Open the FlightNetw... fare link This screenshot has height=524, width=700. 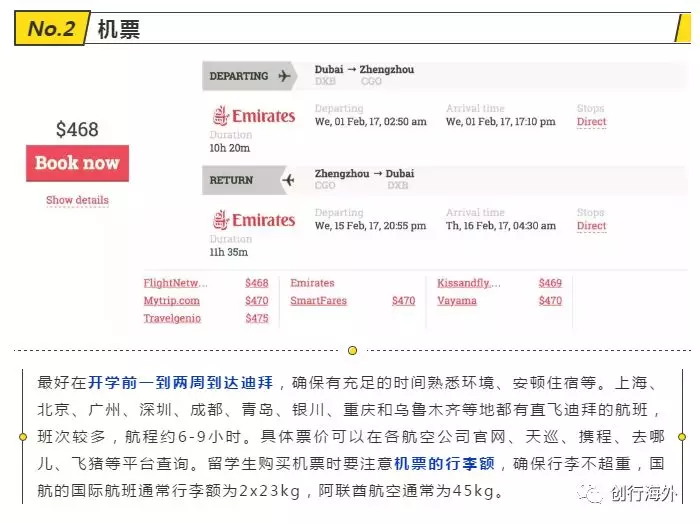point(175,283)
